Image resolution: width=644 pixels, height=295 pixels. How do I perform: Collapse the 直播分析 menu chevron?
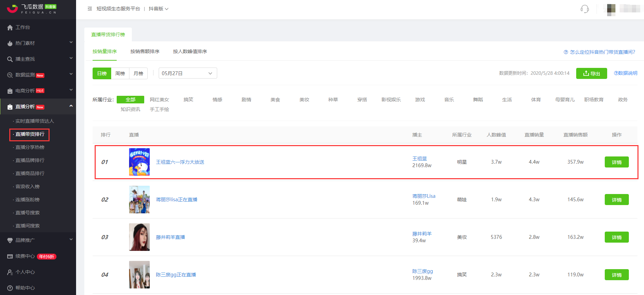tap(71, 106)
